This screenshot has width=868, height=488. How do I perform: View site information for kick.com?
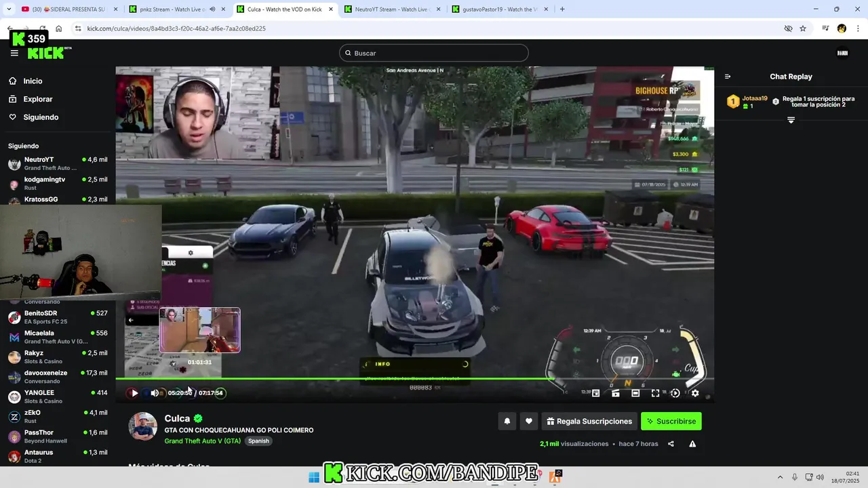78,28
